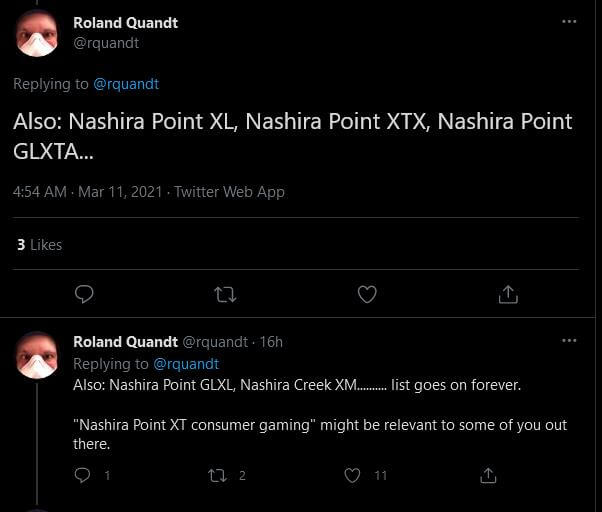The image size is (602, 512).
Task: Open @rquandt link in main tweet's reply line
Action: [125, 84]
